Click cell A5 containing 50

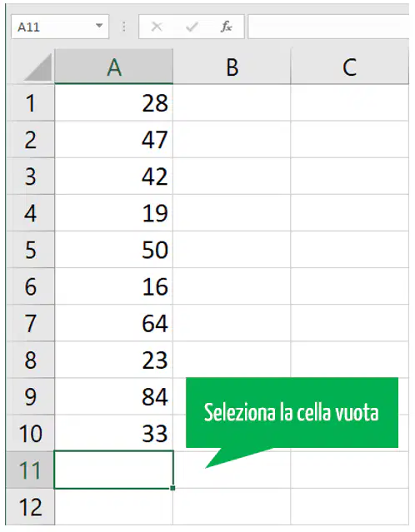click(x=114, y=250)
